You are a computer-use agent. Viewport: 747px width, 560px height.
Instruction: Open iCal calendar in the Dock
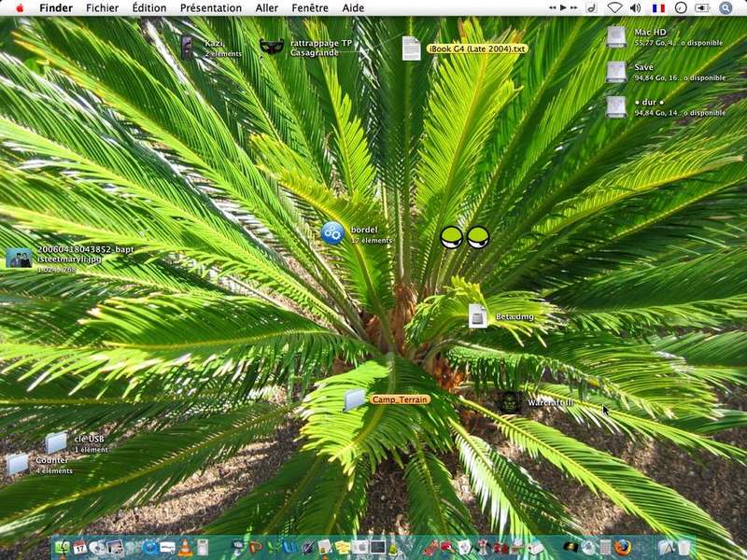click(x=79, y=548)
